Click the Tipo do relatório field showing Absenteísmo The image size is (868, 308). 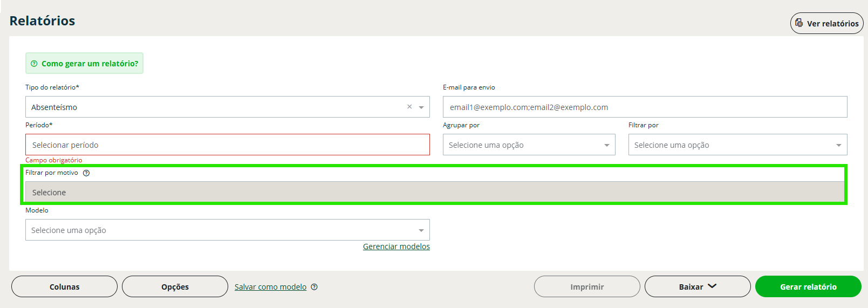[227, 107]
